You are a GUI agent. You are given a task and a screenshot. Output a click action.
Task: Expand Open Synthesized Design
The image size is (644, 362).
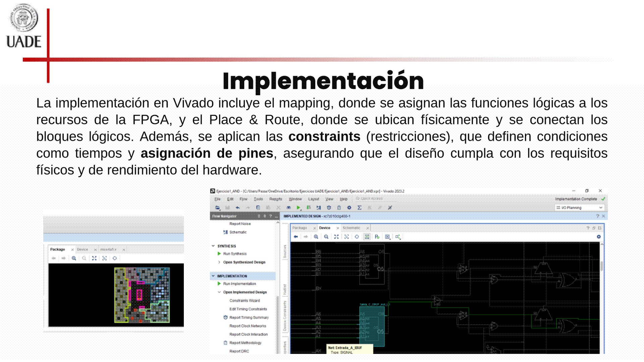coord(219,262)
